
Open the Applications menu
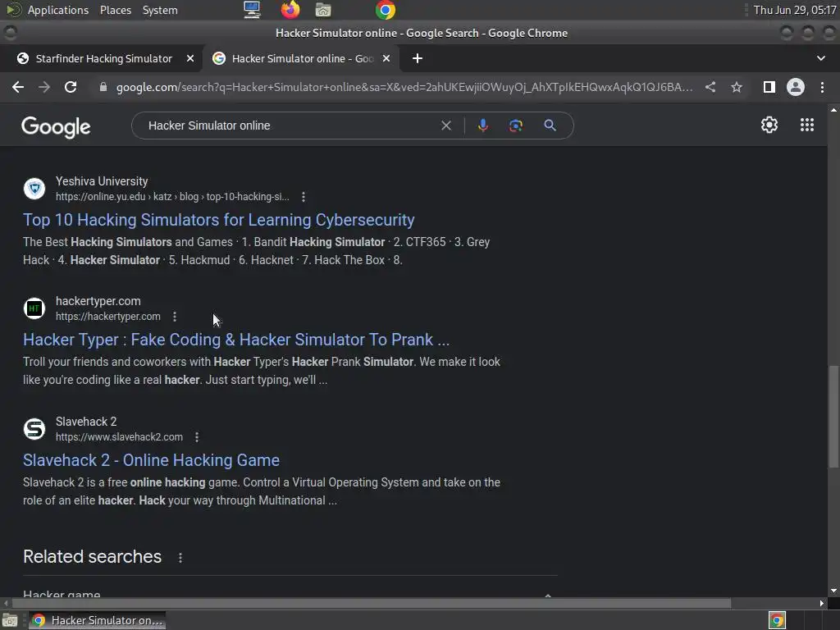(x=58, y=10)
